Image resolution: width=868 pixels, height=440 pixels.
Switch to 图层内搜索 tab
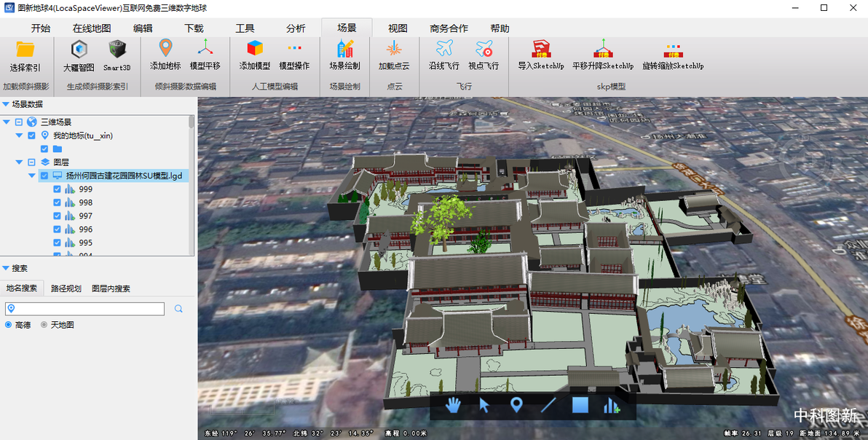pyautogui.click(x=111, y=288)
